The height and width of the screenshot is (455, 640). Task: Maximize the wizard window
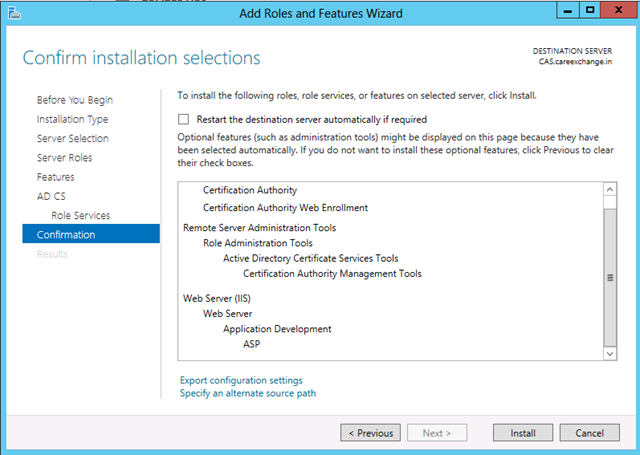(590, 10)
